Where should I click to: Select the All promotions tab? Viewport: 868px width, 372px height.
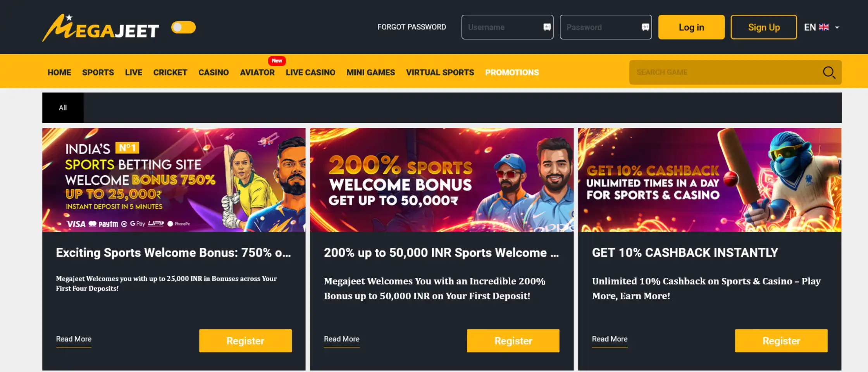coord(63,108)
